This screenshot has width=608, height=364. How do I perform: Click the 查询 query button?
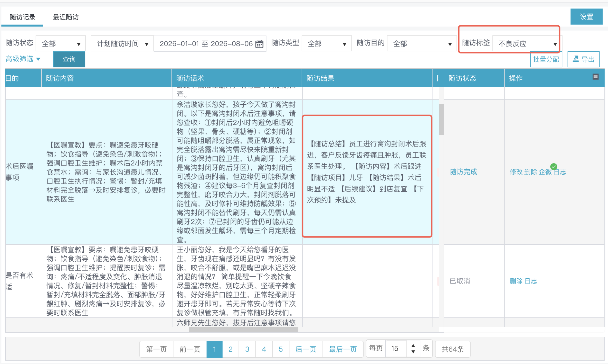click(x=69, y=59)
